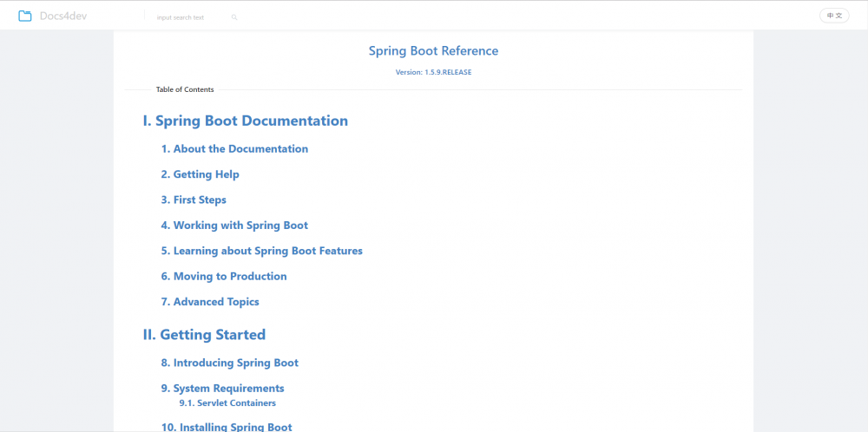Click the Docs4dev folder logo icon

[25, 16]
